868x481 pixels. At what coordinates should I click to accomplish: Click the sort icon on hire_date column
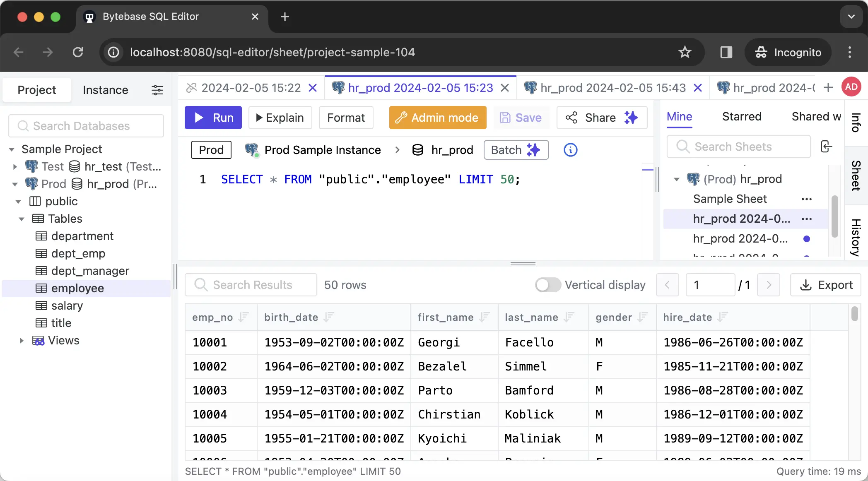point(723,317)
